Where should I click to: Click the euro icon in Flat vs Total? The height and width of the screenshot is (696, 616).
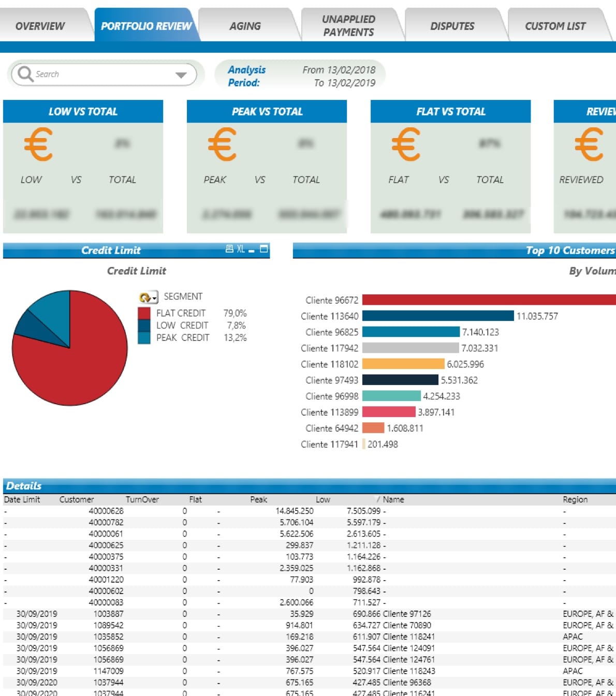(406, 145)
